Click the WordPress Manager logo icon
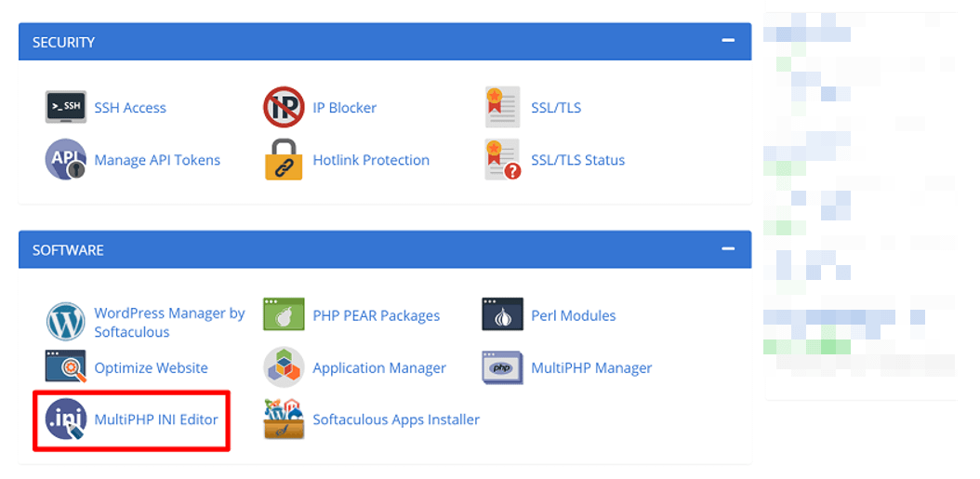 click(65, 323)
